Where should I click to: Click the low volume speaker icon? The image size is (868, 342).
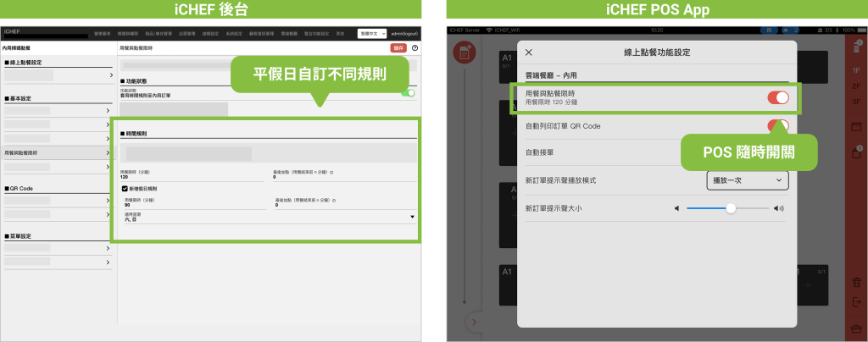tap(676, 208)
